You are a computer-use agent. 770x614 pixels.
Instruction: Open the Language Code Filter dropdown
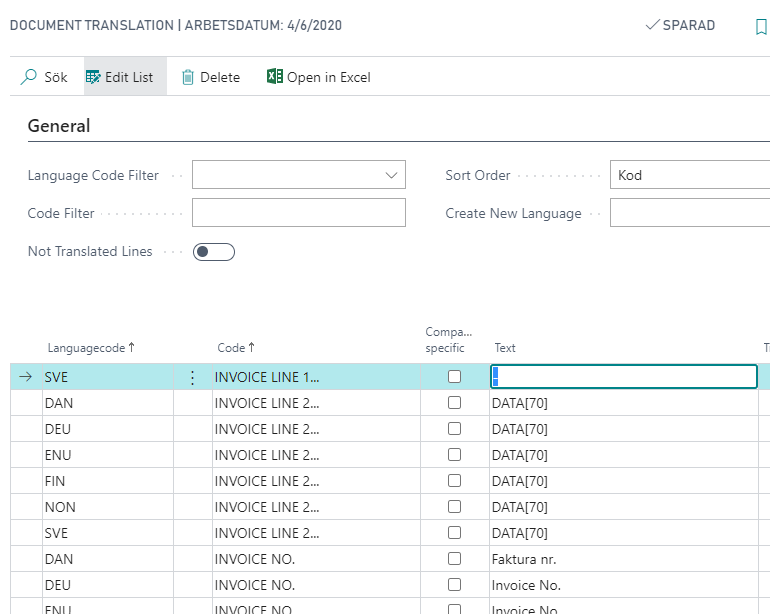(x=391, y=175)
